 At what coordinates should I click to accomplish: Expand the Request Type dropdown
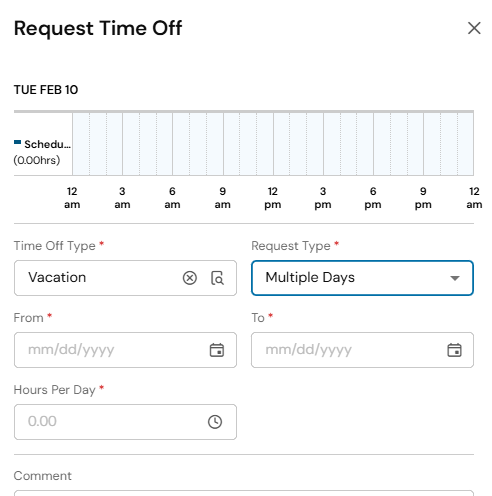362,278
